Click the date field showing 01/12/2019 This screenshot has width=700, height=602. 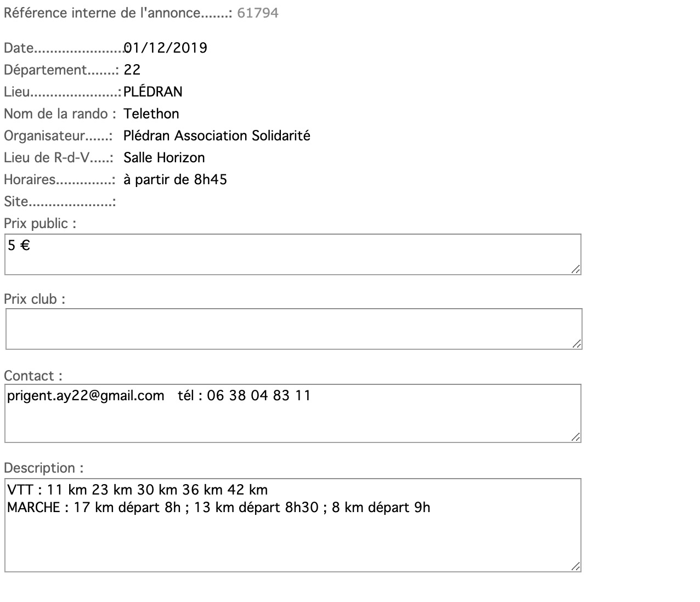166,48
